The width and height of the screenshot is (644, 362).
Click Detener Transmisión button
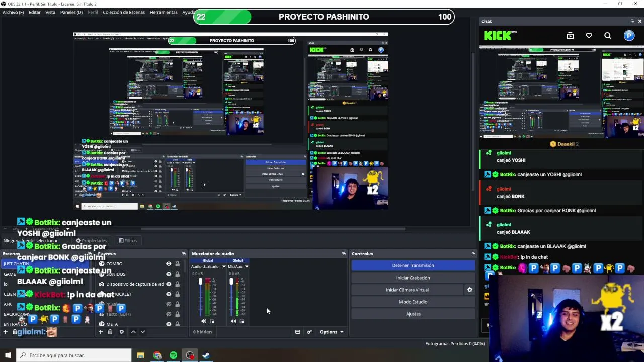(x=413, y=265)
